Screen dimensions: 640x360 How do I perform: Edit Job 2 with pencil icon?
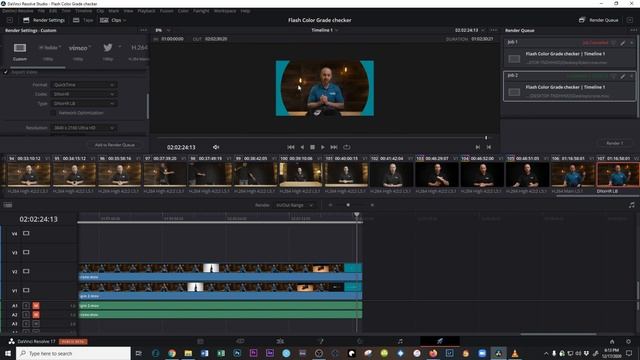(623, 76)
